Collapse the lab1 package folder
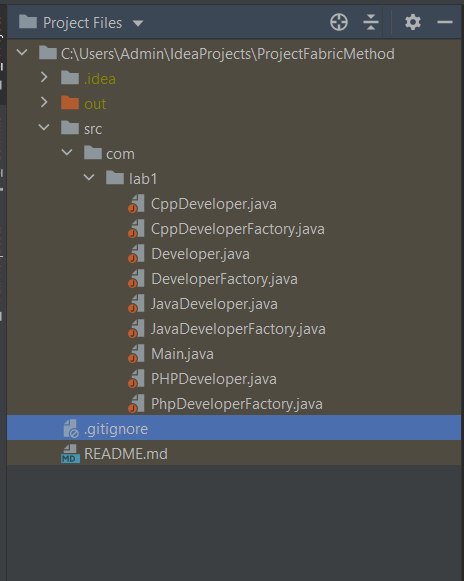Image resolution: width=464 pixels, height=581 pixels. 89,177
